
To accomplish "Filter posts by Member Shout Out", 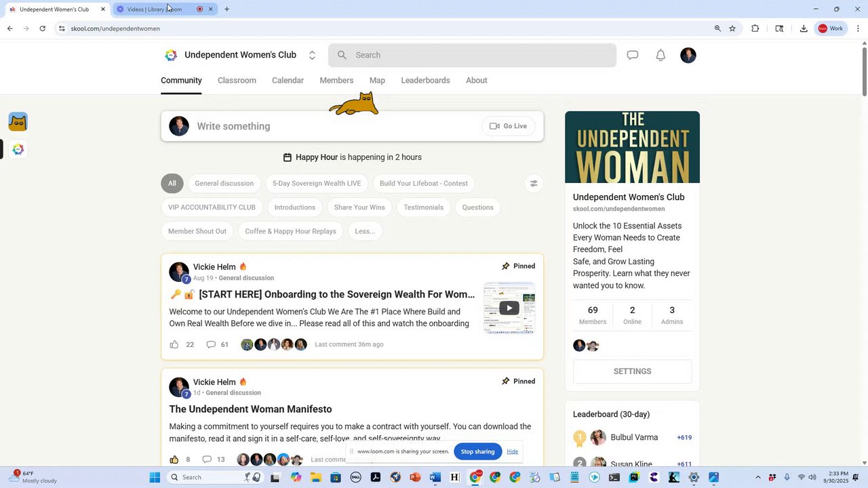I will click(197, 231).
